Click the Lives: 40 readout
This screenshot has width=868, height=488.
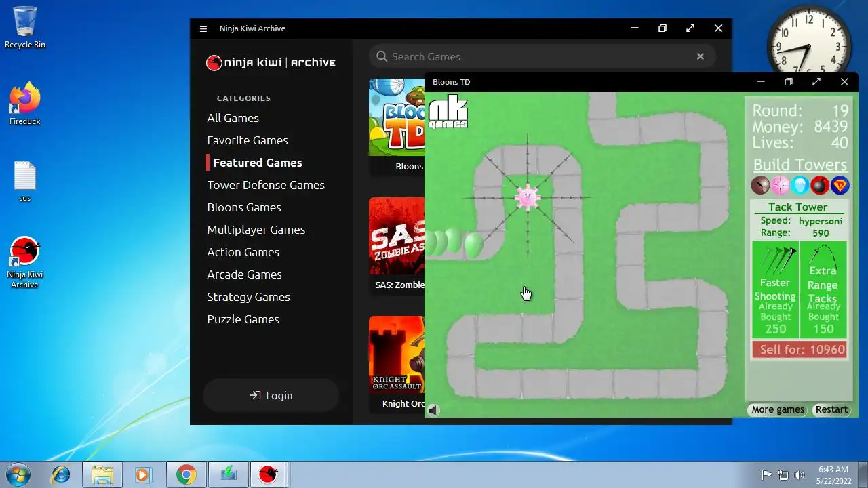tap(800, 142)
